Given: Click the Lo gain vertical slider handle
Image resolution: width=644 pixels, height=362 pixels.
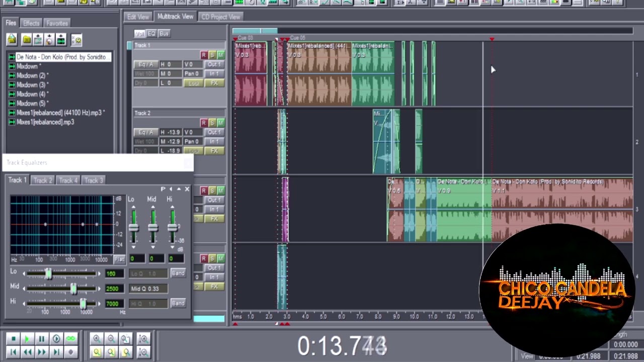Looking at the screenshot, I should point(133,227).
